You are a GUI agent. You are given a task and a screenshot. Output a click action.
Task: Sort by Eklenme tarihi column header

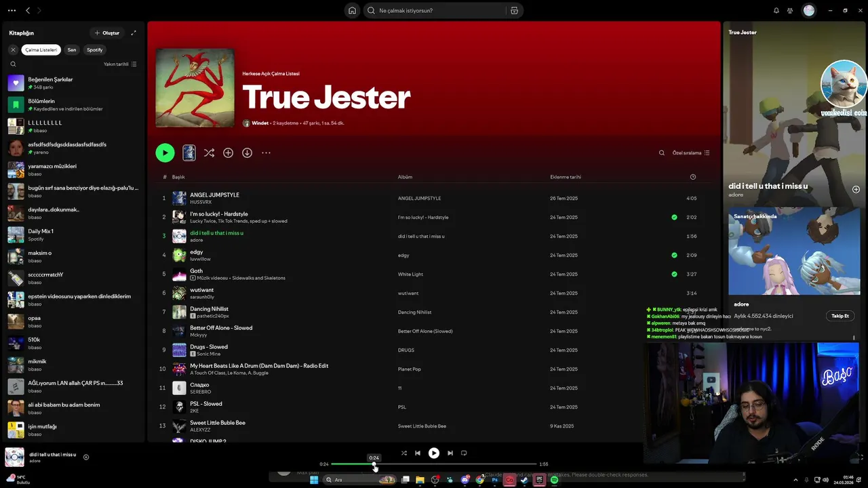click(566, 177)
